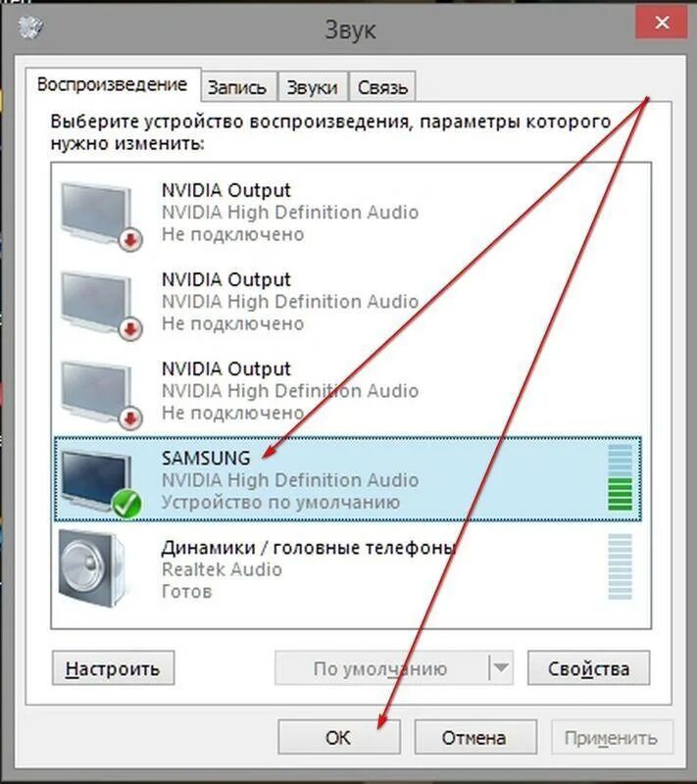Go to the Связь tab
Image resolution: width=697 pixels, height=784 pixels.
tap(382, 87)
